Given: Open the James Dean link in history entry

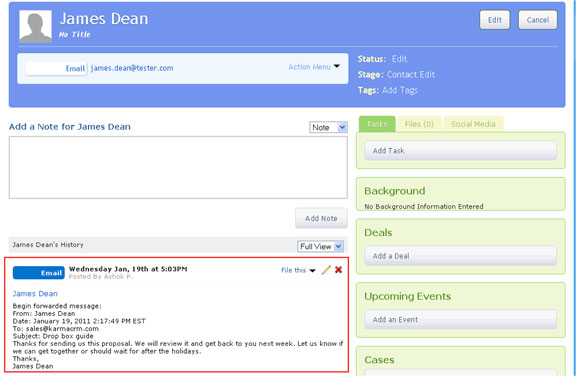Looking at the screenshot, I should point(35,294).
